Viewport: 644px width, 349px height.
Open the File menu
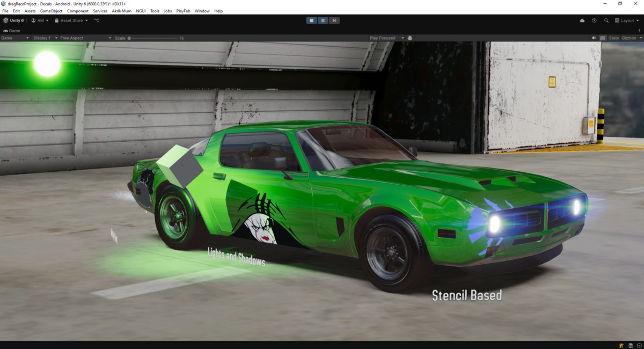[x=5, y=11]
